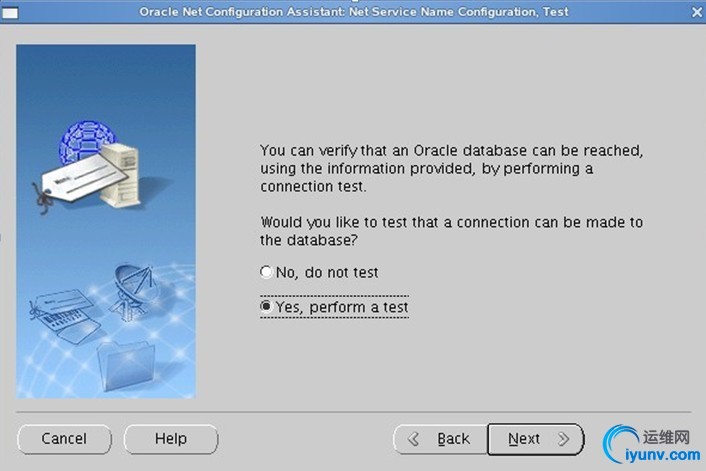Click the connection test description paragraph
Image resolution: width=706 pixels, height=471 pixels.
click(x=450, y=168)
